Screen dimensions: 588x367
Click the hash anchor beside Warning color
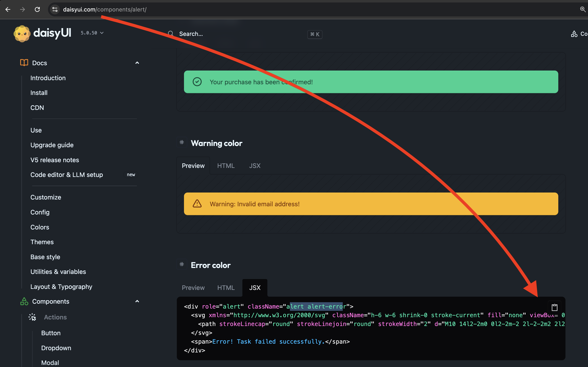click(182, 142)
